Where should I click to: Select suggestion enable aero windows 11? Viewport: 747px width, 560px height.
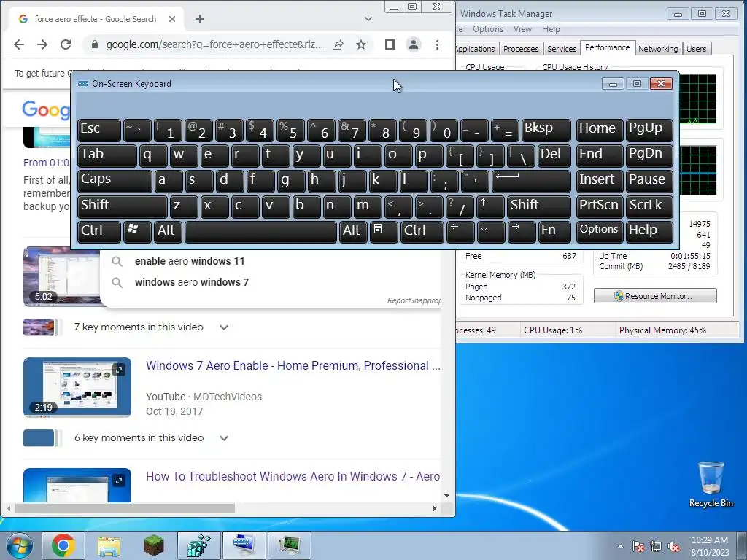click(x=190, y=261)
